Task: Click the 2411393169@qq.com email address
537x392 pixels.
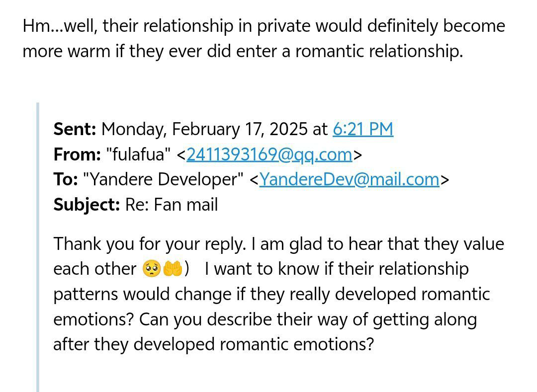Action: click(x=269, y=155)
